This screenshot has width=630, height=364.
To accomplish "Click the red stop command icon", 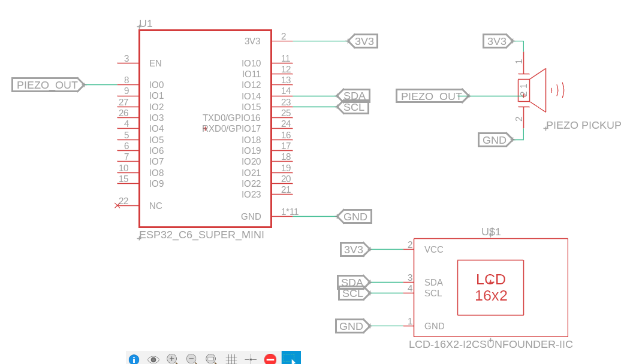I will [x=270, y=359].
